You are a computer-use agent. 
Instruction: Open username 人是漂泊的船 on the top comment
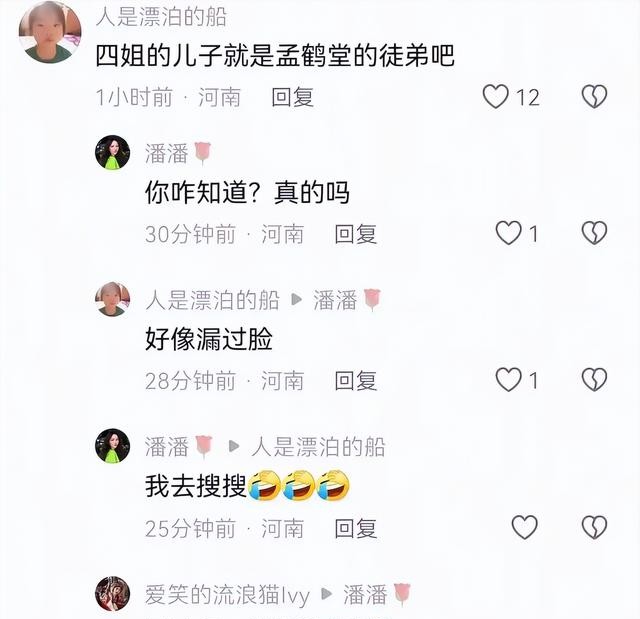(161, 18)
